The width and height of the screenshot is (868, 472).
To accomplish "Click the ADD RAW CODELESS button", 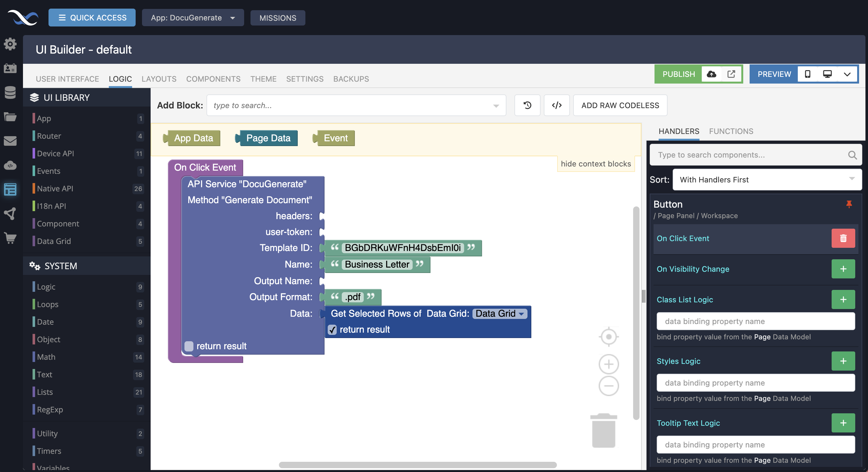I will click(x=620, y=105).
